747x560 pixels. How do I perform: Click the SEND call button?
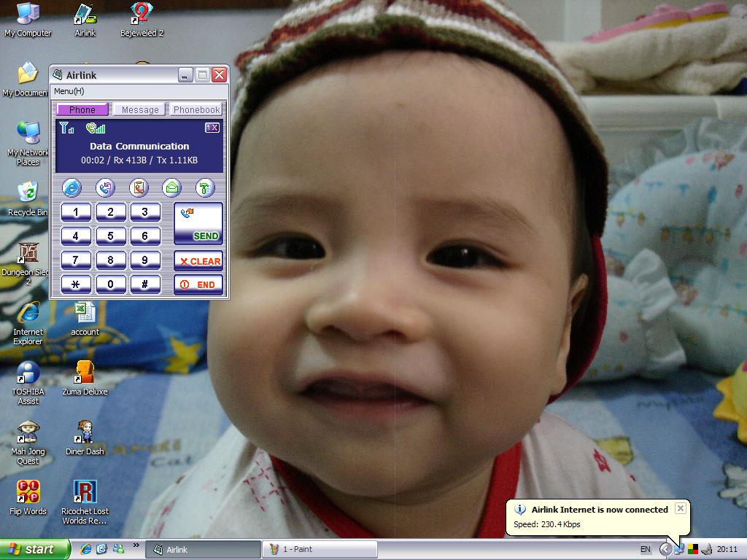pyautogui.click(x=198, y=224)
